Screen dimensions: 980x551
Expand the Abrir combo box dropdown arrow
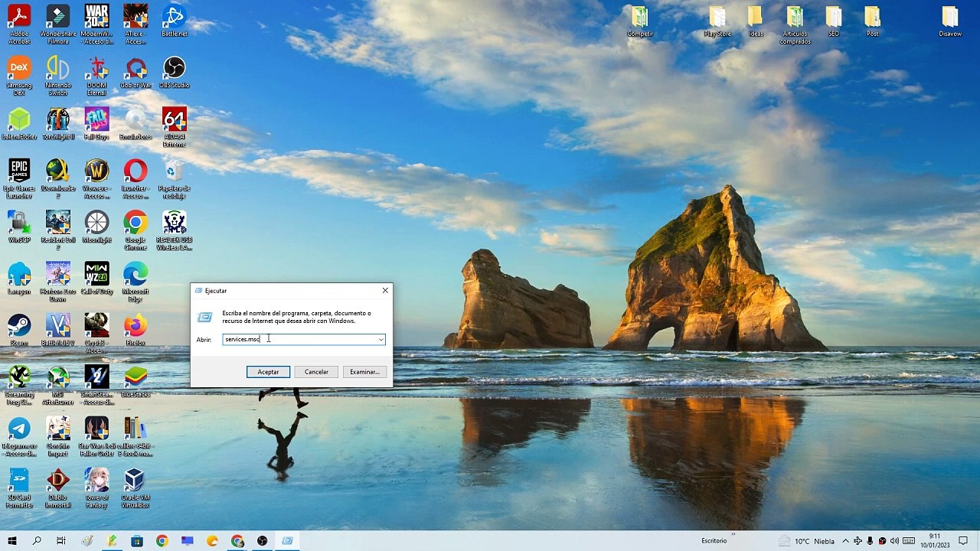pyautogui.click(x=381, y=340)
